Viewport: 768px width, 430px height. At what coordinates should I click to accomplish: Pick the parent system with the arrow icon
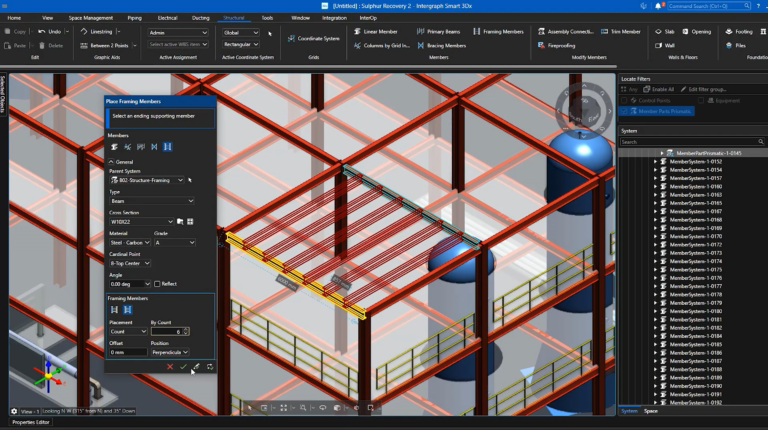pyautogui.click(x=190, y=180)
